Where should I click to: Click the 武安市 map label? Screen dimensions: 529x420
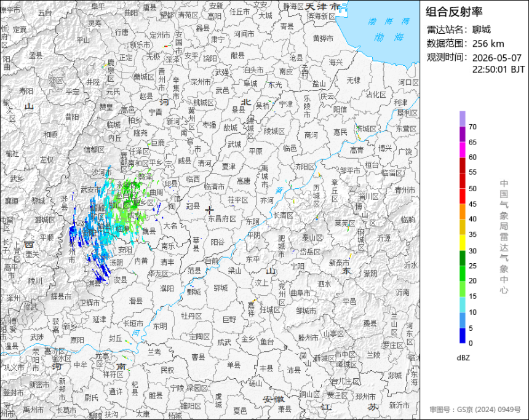click(91, 189)
